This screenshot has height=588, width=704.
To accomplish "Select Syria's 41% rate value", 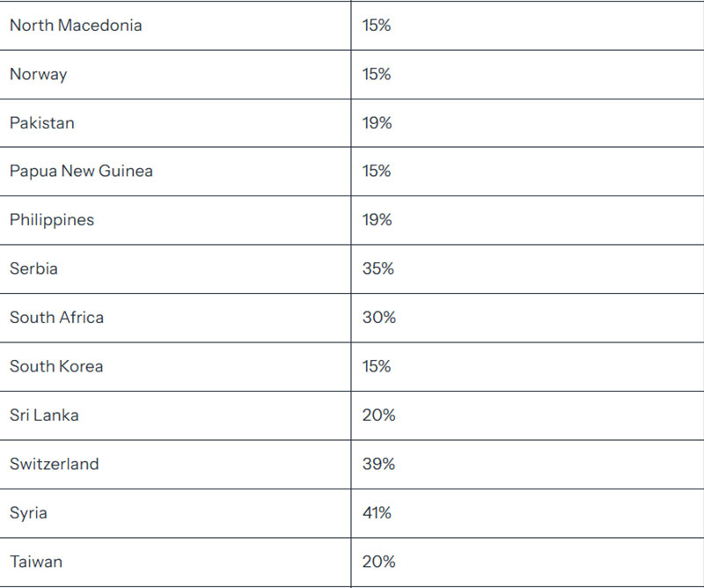I will tap(378, 513).
